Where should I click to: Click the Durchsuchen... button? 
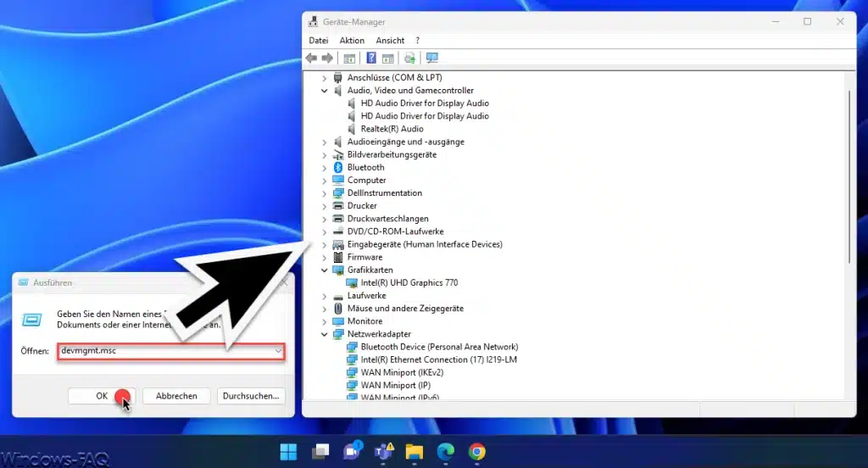tap(251, 396)
